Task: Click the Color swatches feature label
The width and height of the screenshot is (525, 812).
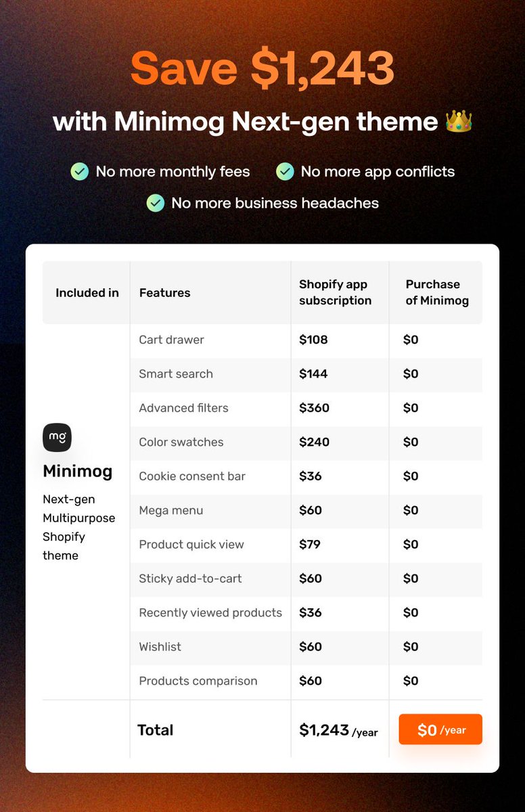Action: coord(181,442)
